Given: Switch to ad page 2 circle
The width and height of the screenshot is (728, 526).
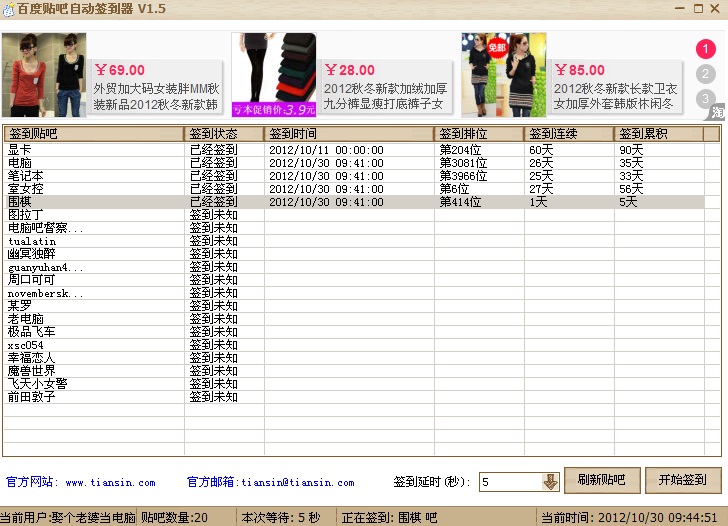Looking at the screenshot, I should click(x=705, y=74).
